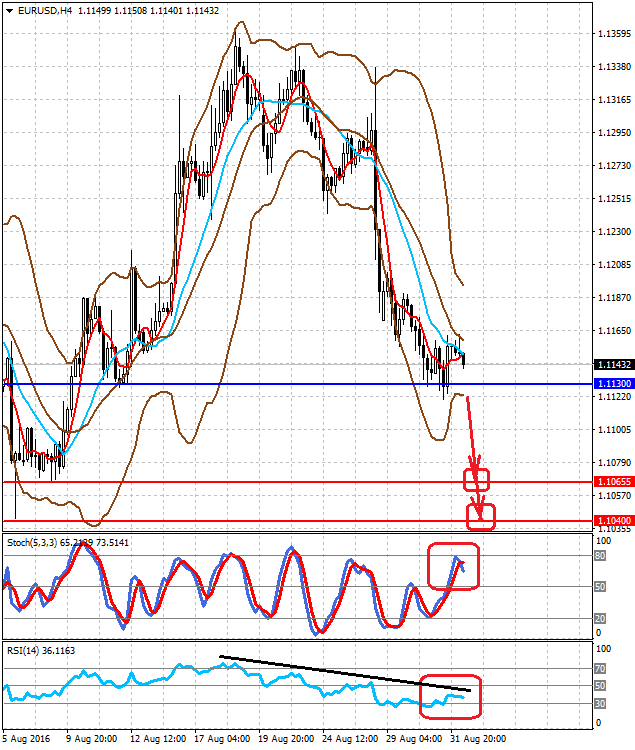Select the black RSI trendline
Image resolution: width=635 pixels, height=750 pixels.
click(x=345, y=673)
